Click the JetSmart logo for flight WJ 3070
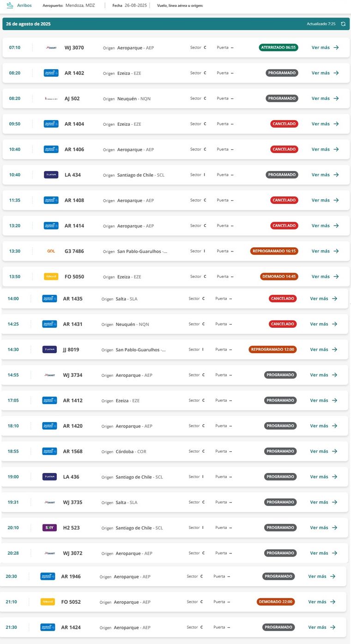Image resolution: width=351 pixels, height=644 pixels. pos(51,48)
